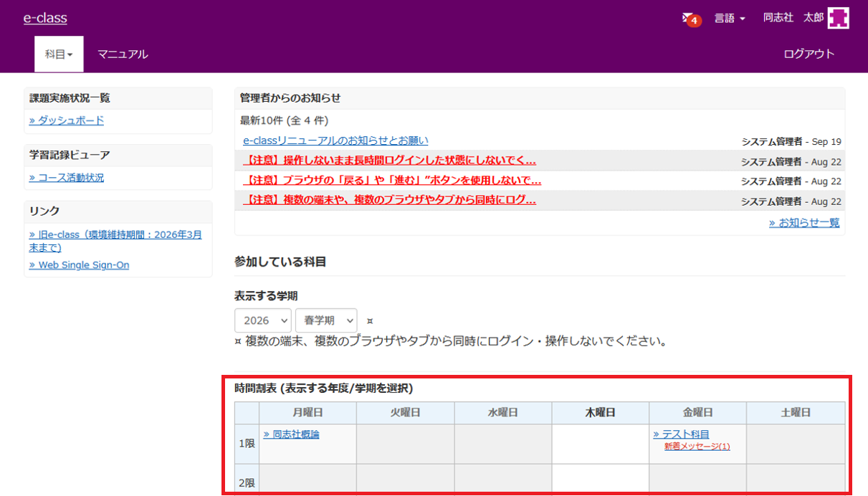The image size is (868, 496).
Task: Click the 最新10件 (全 4 件) text
Action: 284,120
